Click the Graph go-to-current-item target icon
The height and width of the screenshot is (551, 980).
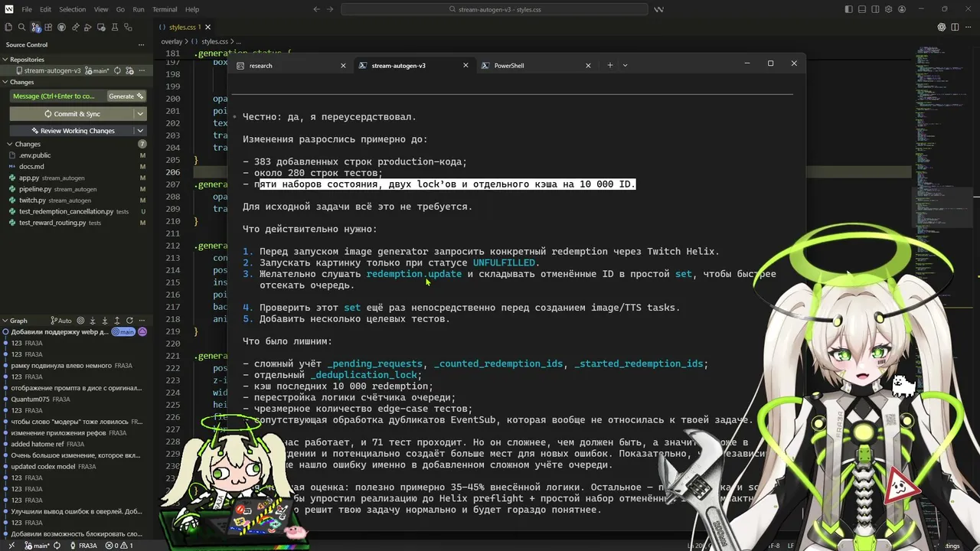click(x=80, y=321)
